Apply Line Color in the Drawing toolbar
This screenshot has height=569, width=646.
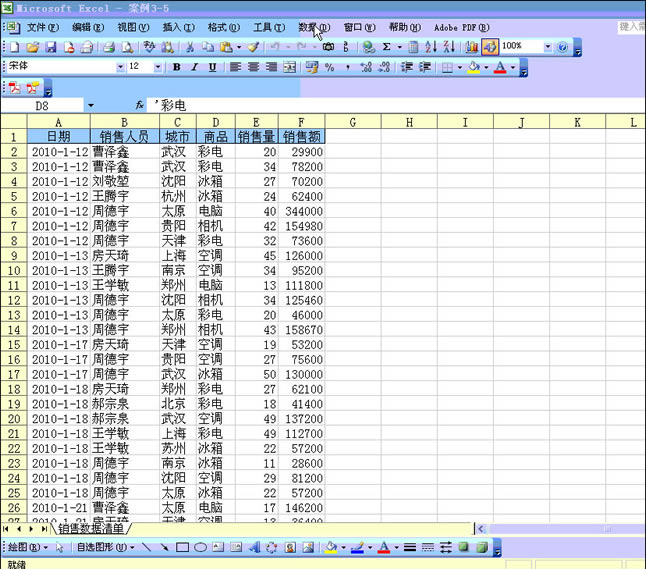[x=358, y=547]
